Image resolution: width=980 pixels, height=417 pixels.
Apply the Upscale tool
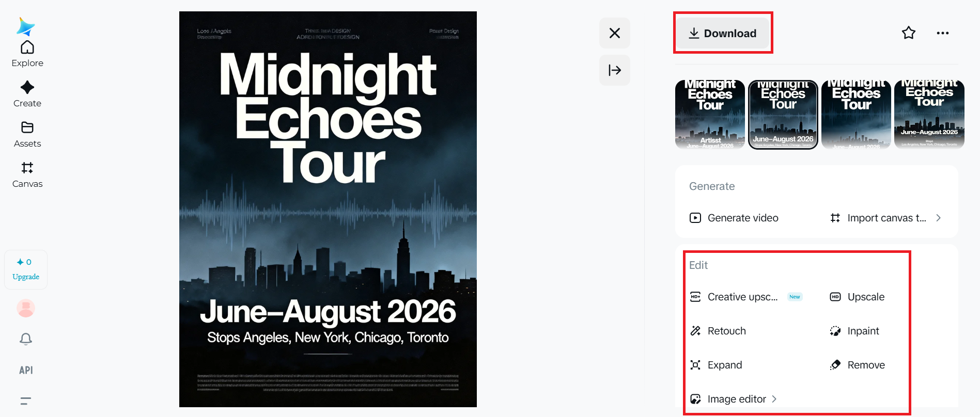(865, 297)
